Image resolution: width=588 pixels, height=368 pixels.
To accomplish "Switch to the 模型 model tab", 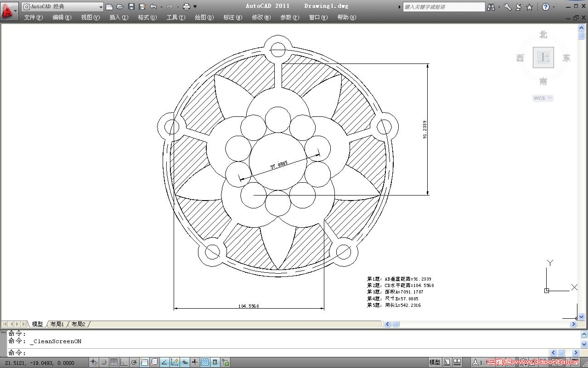I will click(x=37, y=324).
